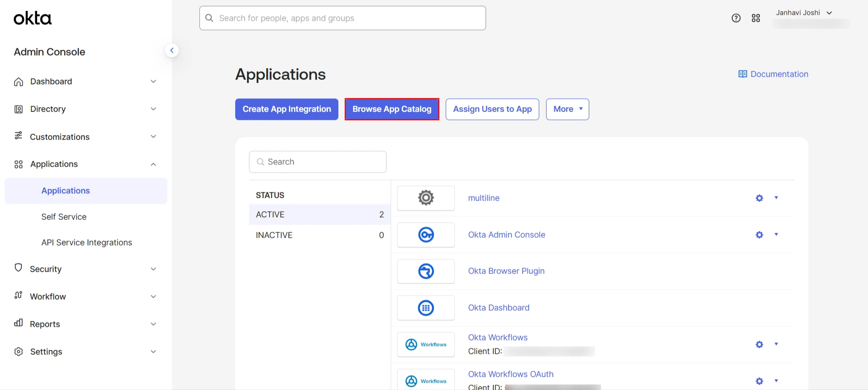Open the Okta Dashboard link
The height and width of the screenshot is (390, 868).
(x=499, y=308)
